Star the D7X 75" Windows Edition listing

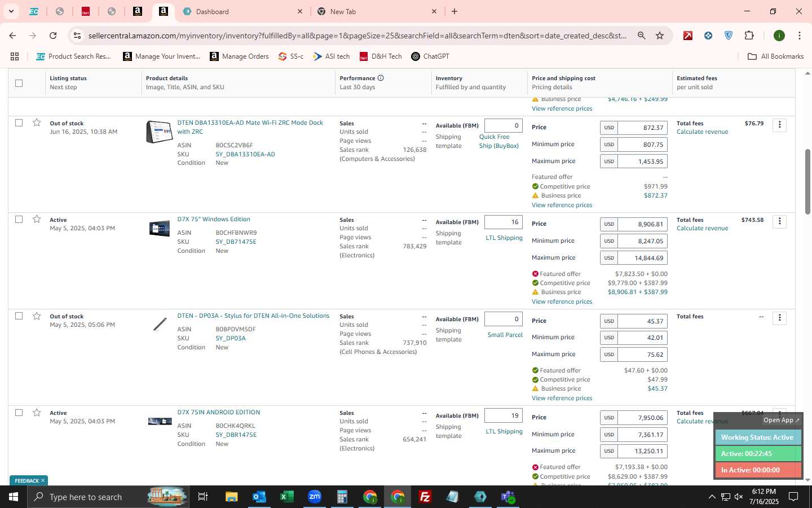click(37, 219)
